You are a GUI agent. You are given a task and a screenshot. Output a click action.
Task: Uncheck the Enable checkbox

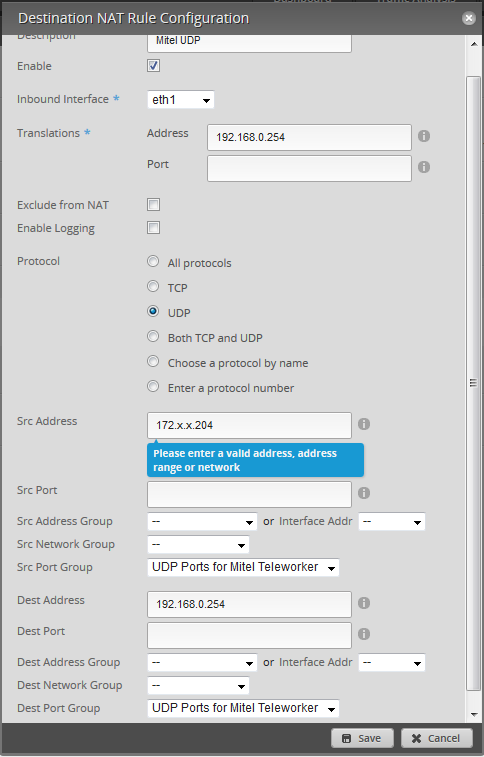(153, 66)
